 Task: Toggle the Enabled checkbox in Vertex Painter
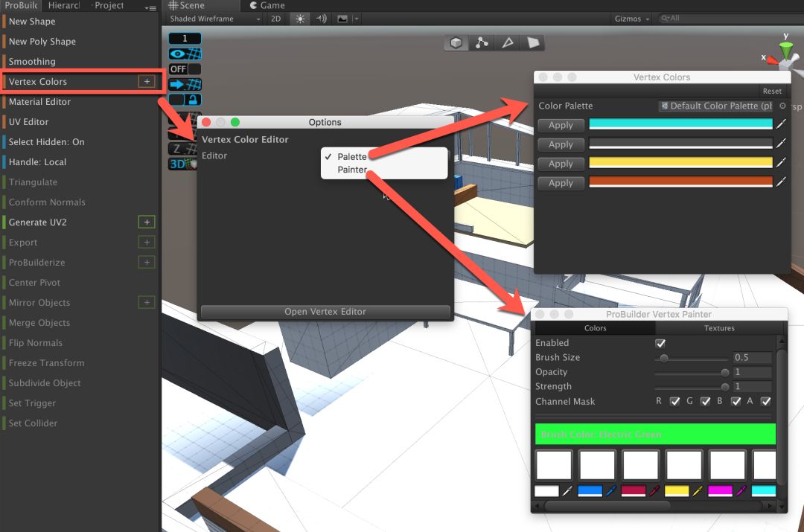(x=660, y=343)
